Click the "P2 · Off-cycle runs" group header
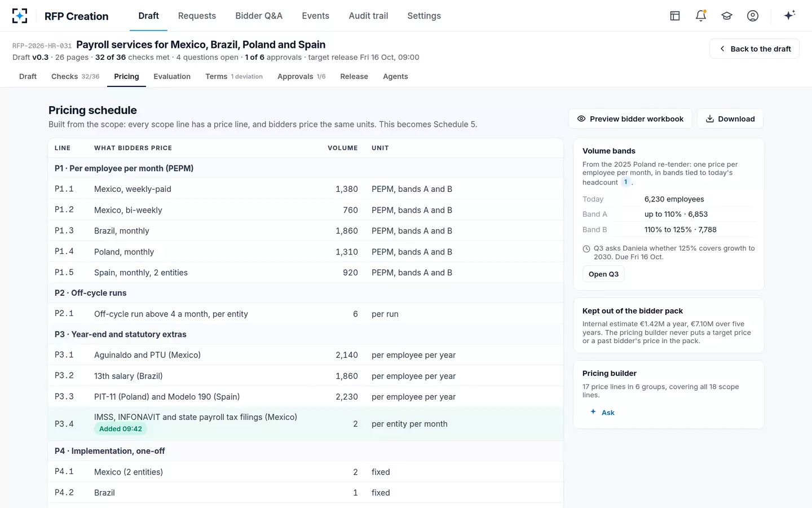This screenshot has width=812, height=508. 306,293
